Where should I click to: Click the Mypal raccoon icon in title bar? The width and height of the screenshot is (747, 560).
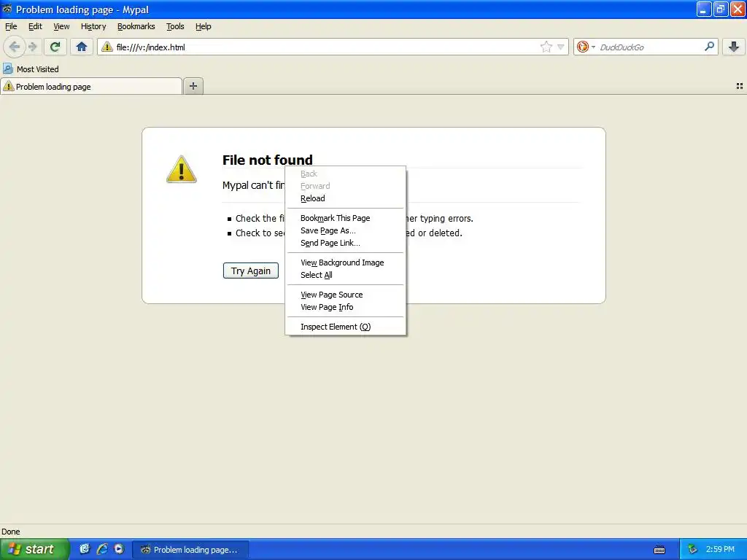click(x=7, y=9)
